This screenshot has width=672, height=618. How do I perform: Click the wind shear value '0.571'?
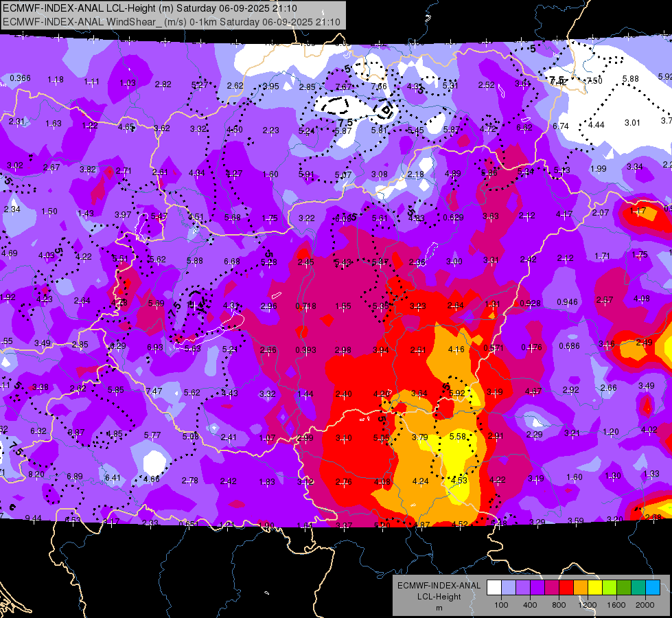click(494, 348)
